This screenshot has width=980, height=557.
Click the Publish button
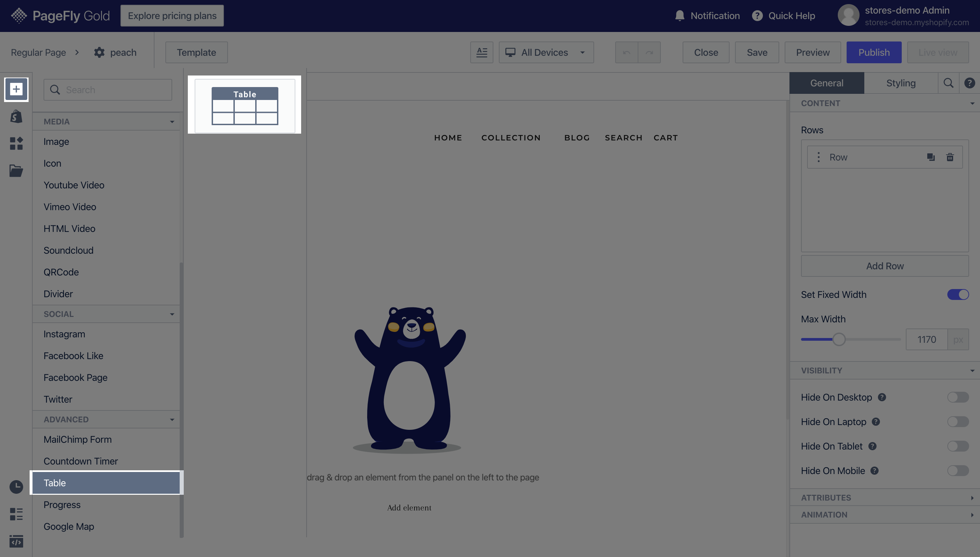(x=873, y=52)
